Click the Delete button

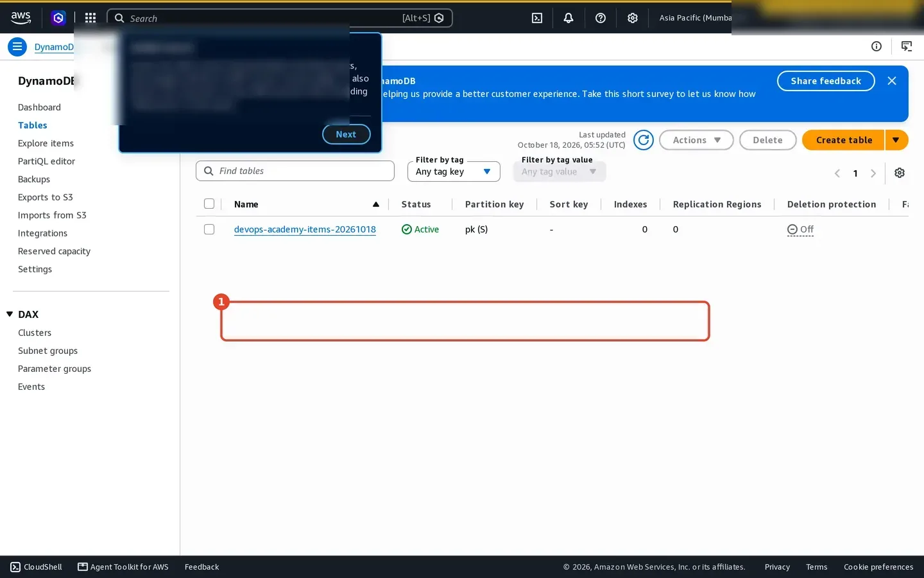coord(767,140)
